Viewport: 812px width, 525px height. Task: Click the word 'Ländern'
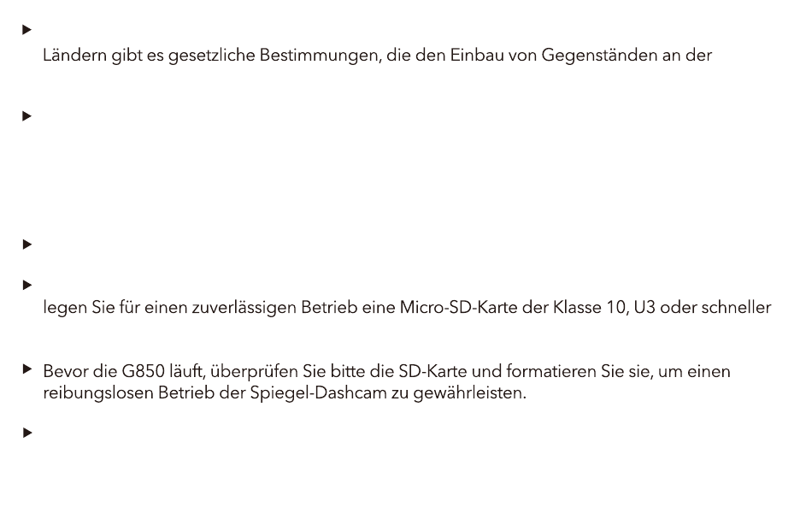click(74, 55)
